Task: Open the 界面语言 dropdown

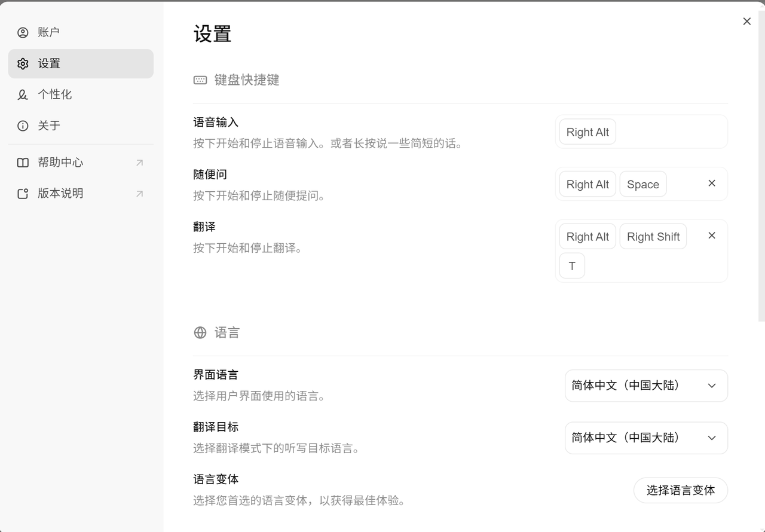Action: point(645,386)
